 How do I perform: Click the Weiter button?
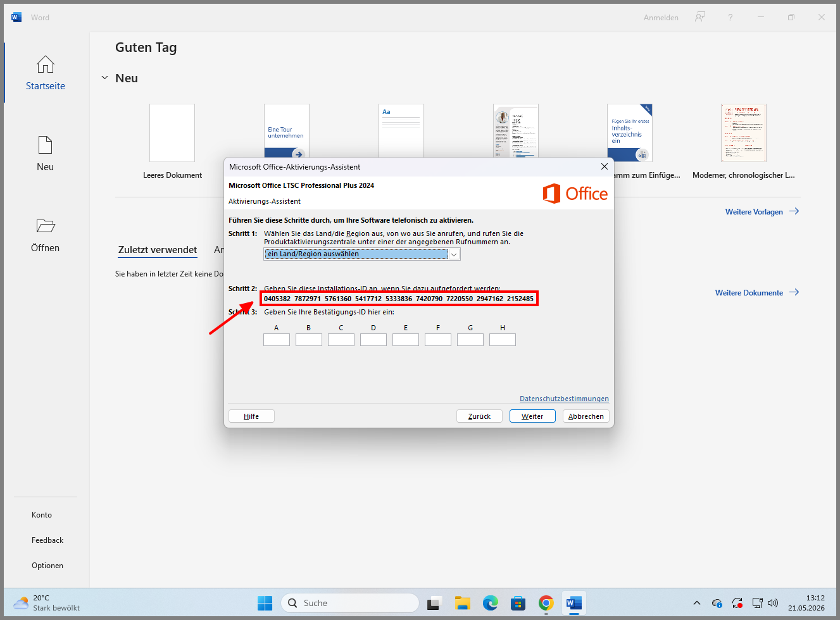pyautogui.click(x=532, y=416)
